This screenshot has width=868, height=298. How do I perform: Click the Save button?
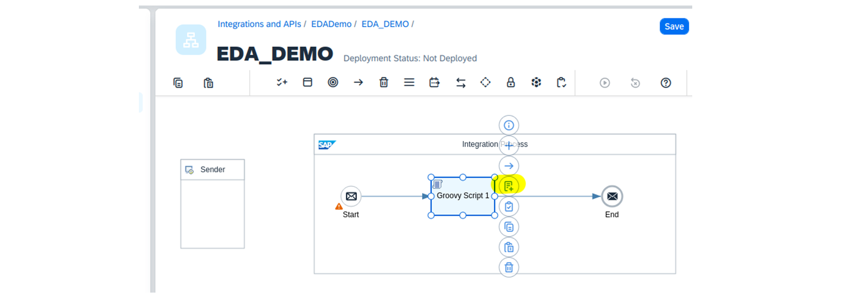tap(674, 27)
